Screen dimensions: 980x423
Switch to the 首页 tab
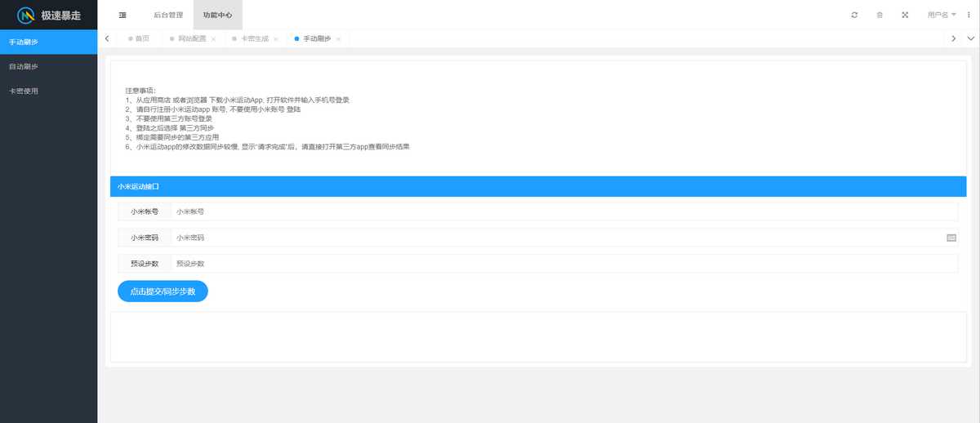pos(142,39)
